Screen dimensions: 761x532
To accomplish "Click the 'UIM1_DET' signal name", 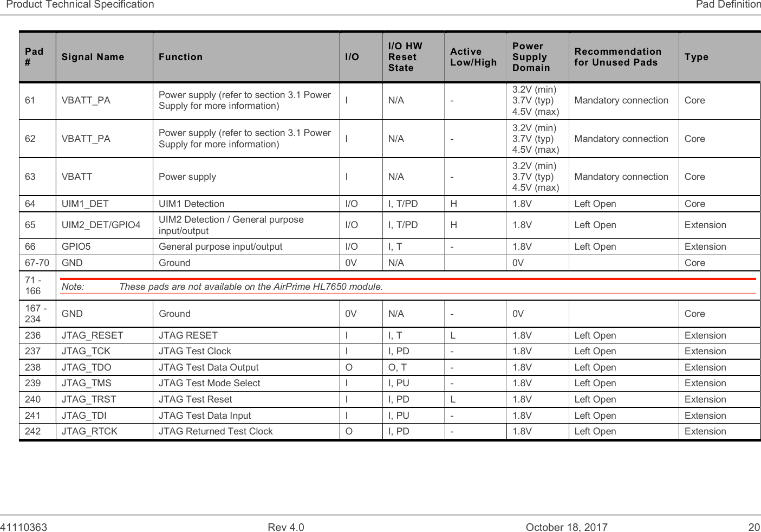I will pyautogui.click(x=85, y=204).
